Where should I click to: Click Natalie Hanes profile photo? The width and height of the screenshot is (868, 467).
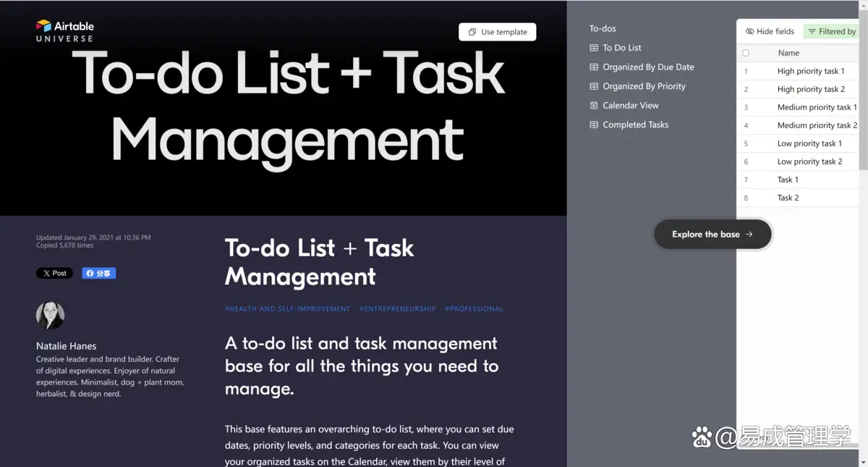coord(51,316)
